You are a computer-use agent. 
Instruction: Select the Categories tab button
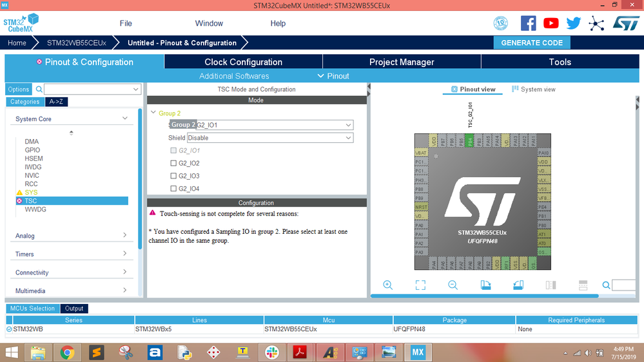click(24, 101)
